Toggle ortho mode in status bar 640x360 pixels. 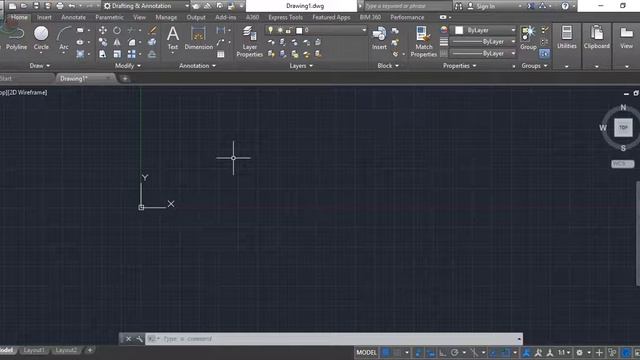point(442,352)
